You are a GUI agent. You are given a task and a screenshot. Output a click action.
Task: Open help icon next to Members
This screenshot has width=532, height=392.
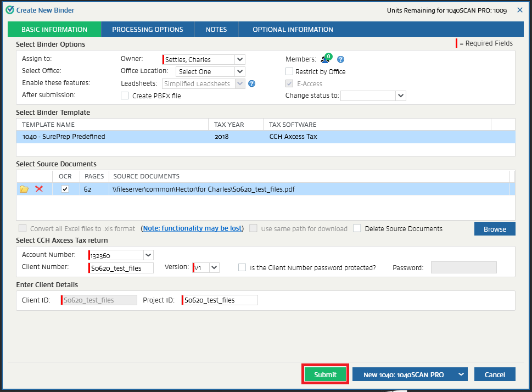pyautogui.click(x=340, y=59)
